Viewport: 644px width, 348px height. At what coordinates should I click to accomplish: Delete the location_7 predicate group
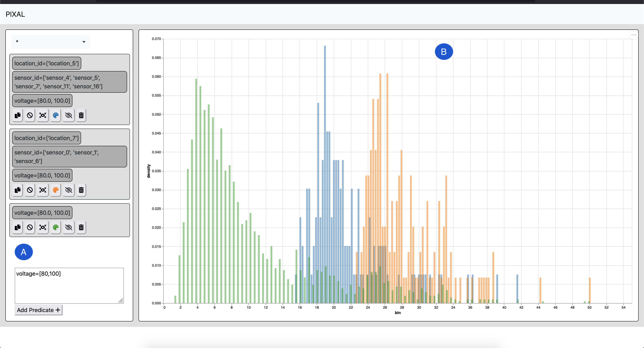[x=81, y=190]
